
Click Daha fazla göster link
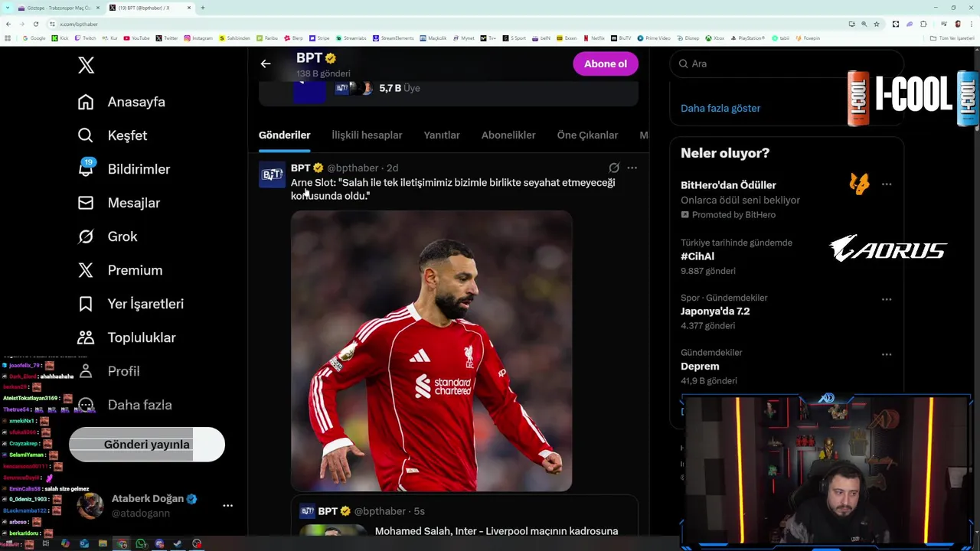click(x=720, y=108)
